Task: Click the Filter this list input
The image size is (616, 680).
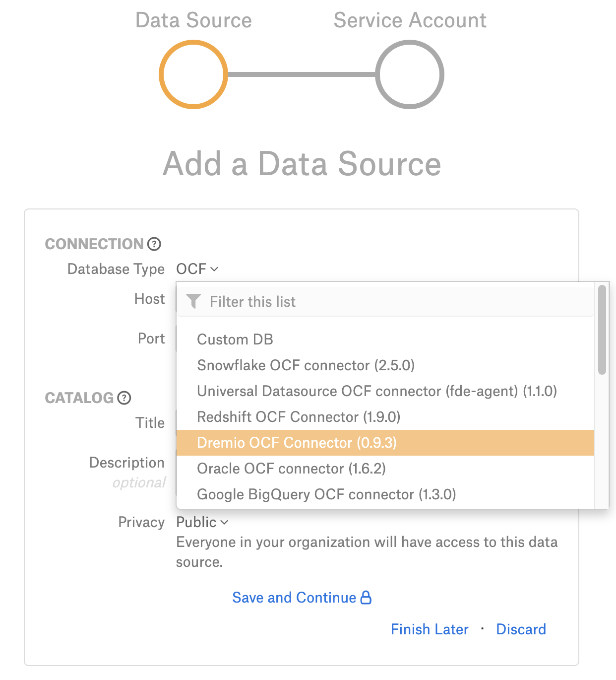Action: coord(385,301)
